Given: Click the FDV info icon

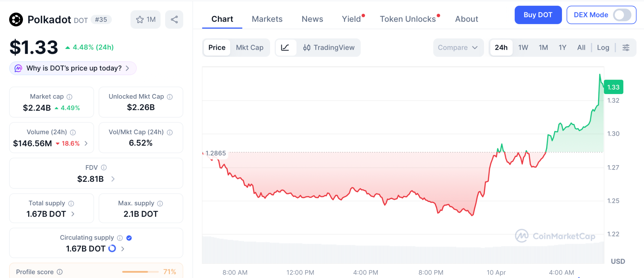Looking at the screenshot, I should point(104,168).
